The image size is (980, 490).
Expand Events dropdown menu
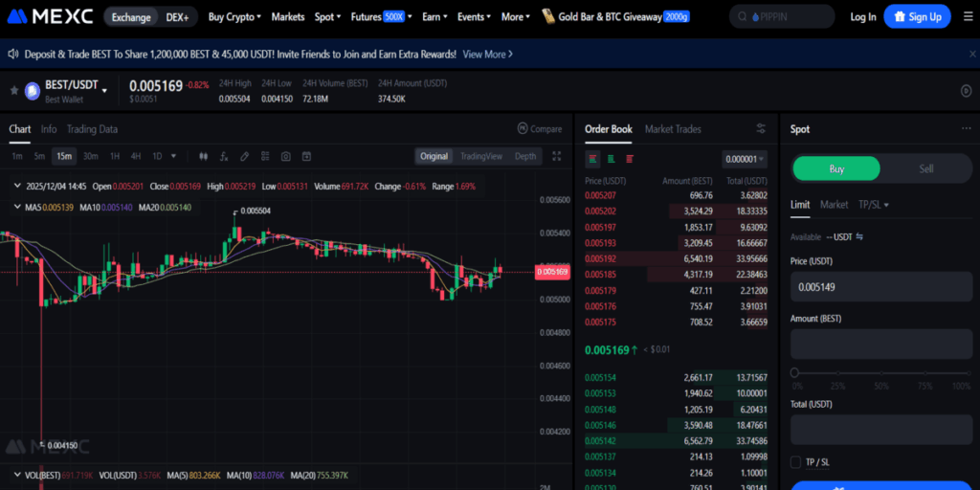[x=474, y=17]
